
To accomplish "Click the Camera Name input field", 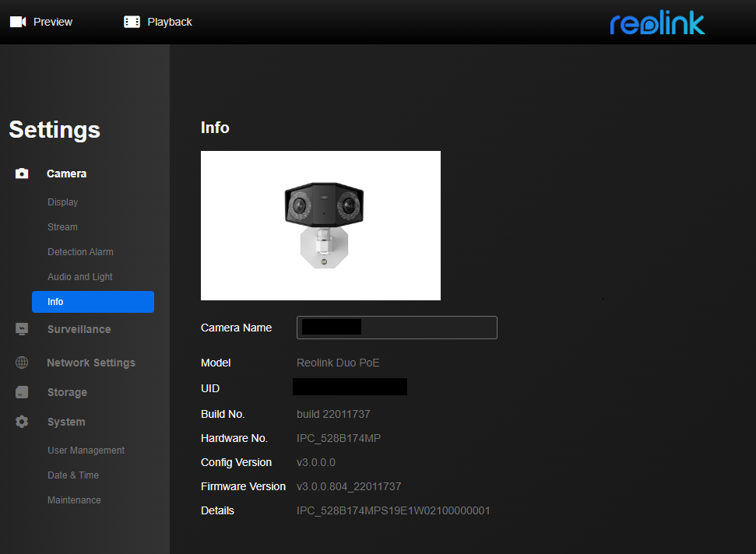I will (x=396, y=327).
